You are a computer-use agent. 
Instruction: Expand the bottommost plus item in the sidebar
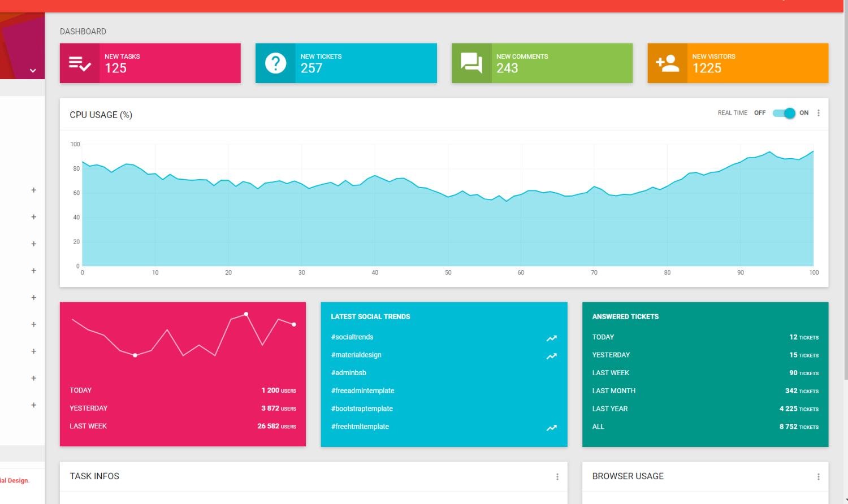(x=33, y=405)
